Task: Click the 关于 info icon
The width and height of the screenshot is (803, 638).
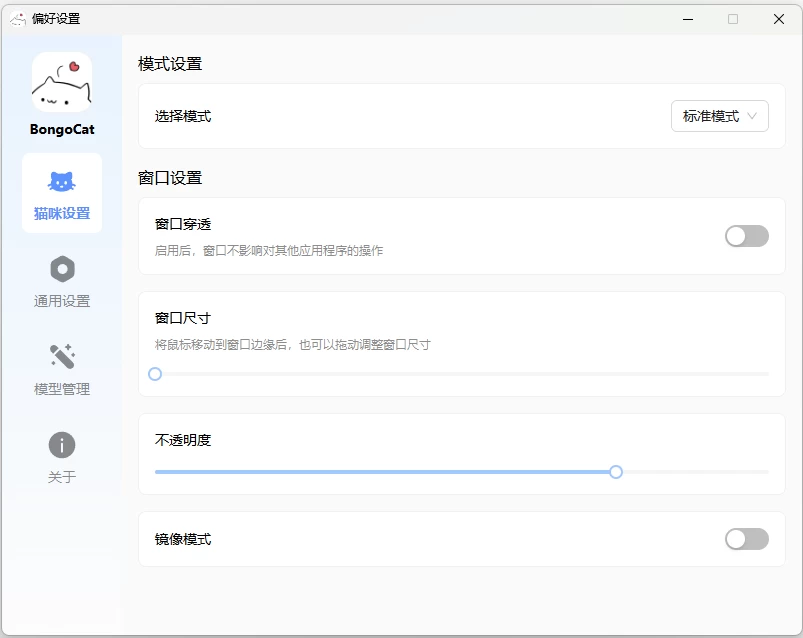Action: (x=61, y=447)
